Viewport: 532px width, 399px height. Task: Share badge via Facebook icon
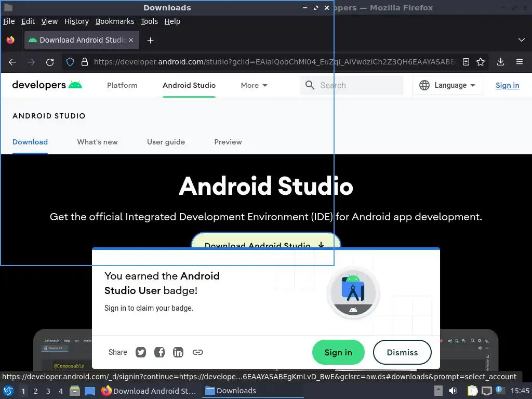(159, 352)
